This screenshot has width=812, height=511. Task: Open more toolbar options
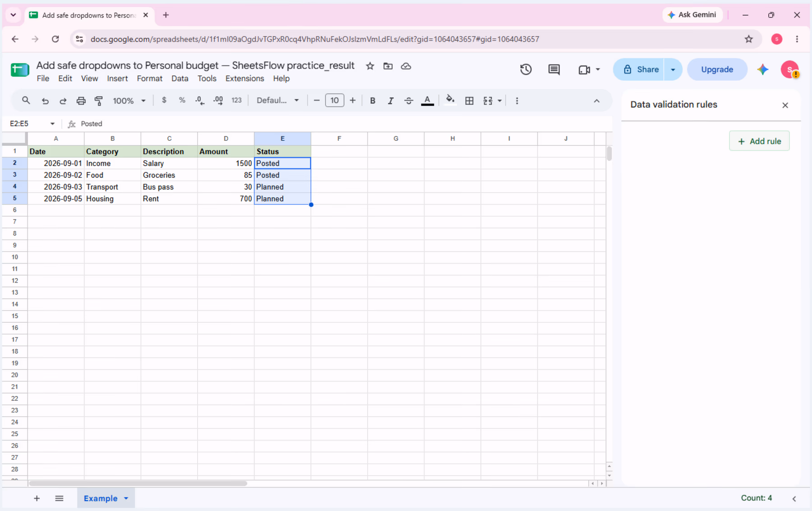click(517, 101)
